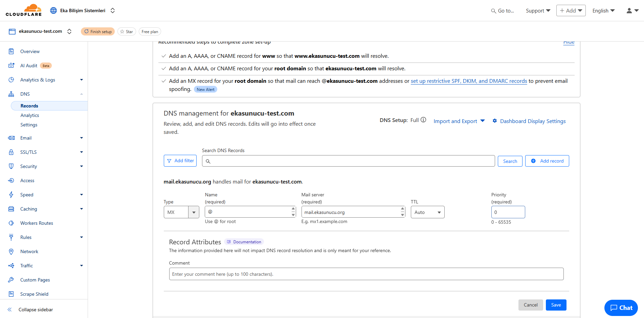Click the Email envelope icon
This screenshot has width=644, height=318.
coord(11,138)
